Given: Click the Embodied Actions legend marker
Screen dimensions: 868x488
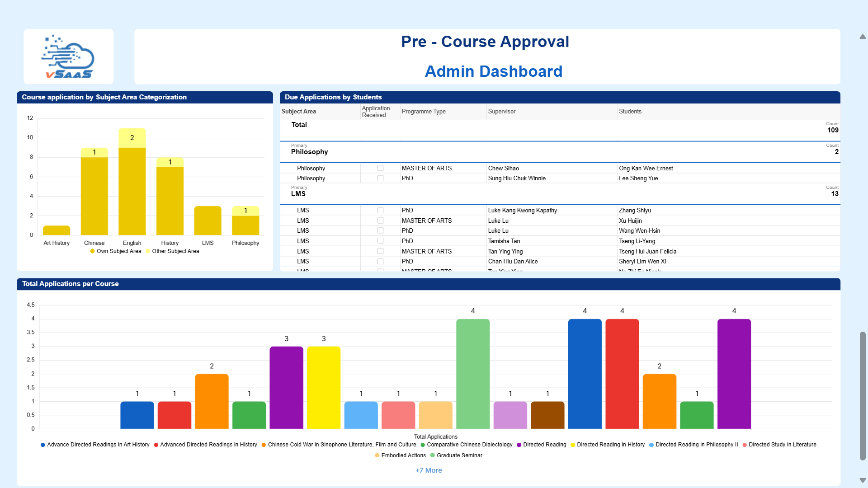Looking at the screenshot, I should [377, 456].
